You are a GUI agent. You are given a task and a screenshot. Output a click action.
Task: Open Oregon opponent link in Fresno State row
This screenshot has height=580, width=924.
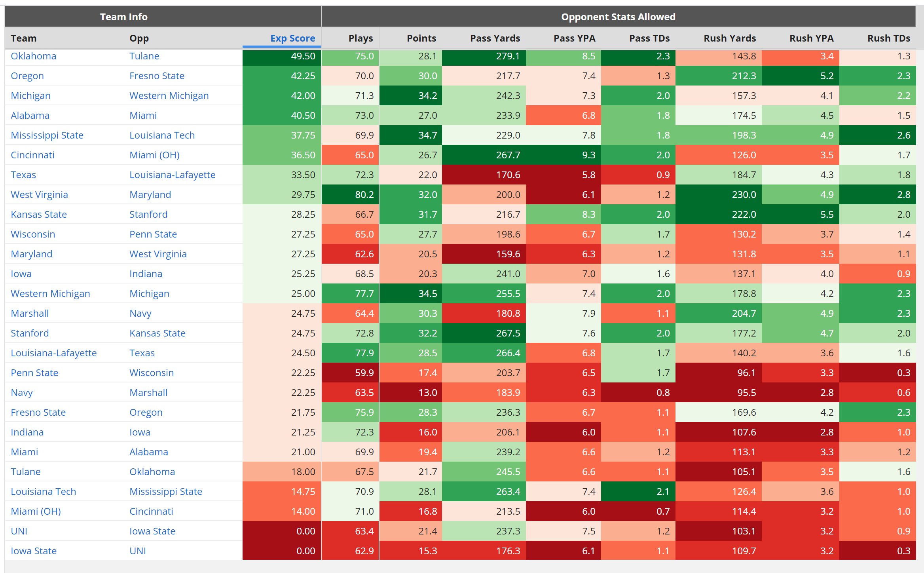coord(146,412)
